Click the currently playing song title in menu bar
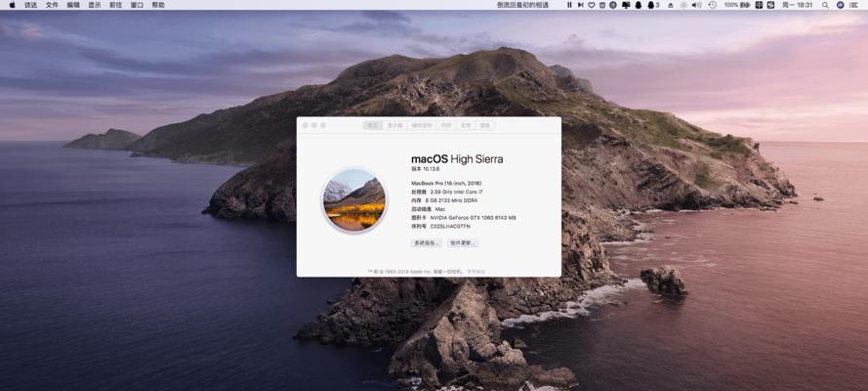 click(x=522, y=5)
